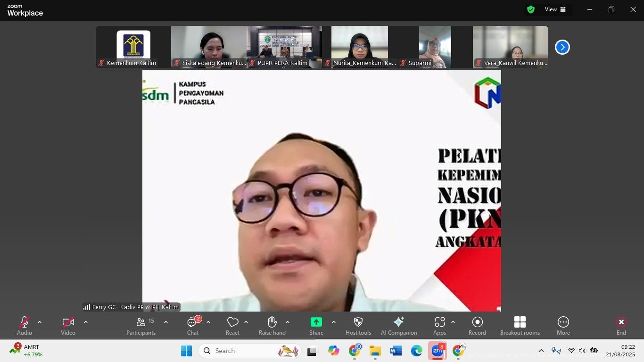Open Host tools shield icon
644x362 pixels.
(358, 326)
